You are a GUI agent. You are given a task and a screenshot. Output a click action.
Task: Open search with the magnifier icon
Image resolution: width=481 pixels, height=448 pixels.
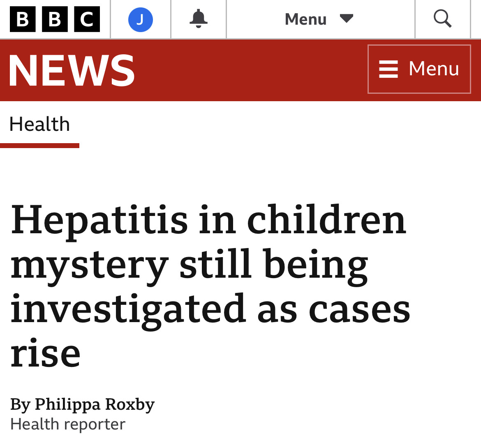pyautogui.click(x=442, y=19)
